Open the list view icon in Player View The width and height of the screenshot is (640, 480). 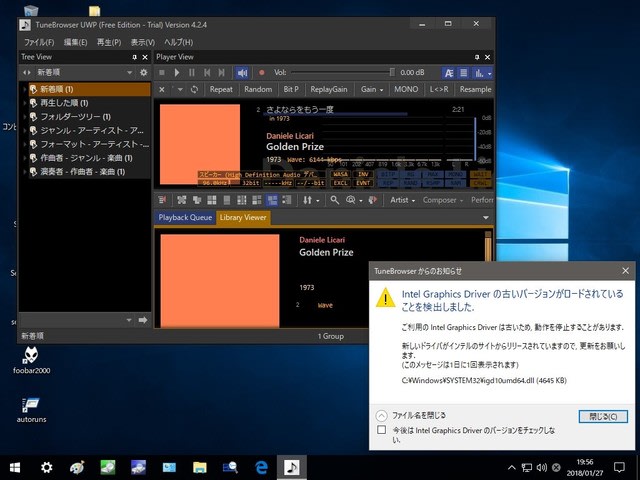coord(464,73)
